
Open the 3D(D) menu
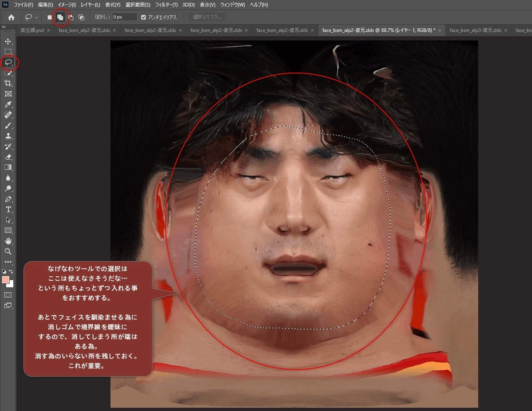coord(188,5)
